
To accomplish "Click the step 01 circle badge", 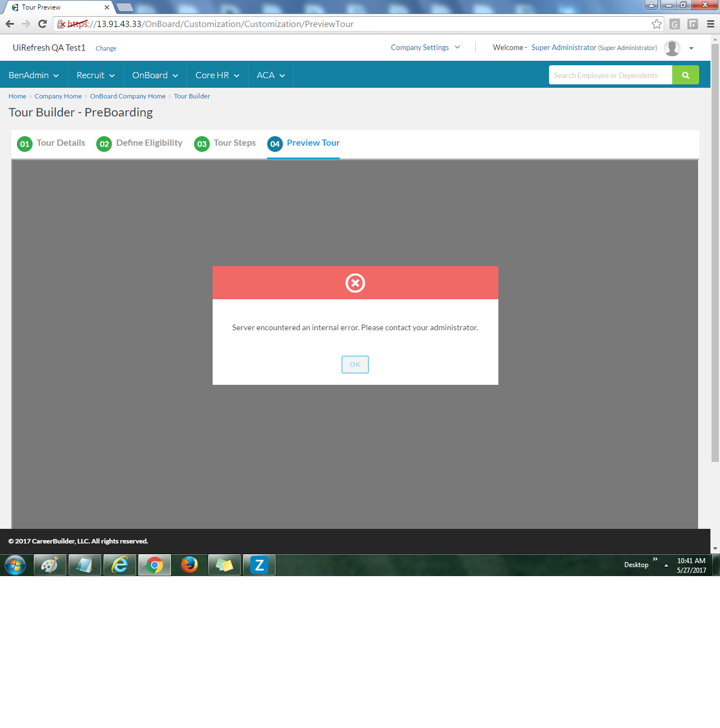I will point(25,144).
